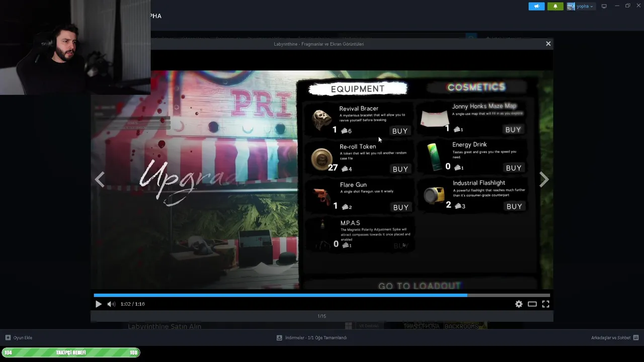Screen dimensions: 644x362
Task: Click the M.P.A.S item title
Action: click(350, 223)
